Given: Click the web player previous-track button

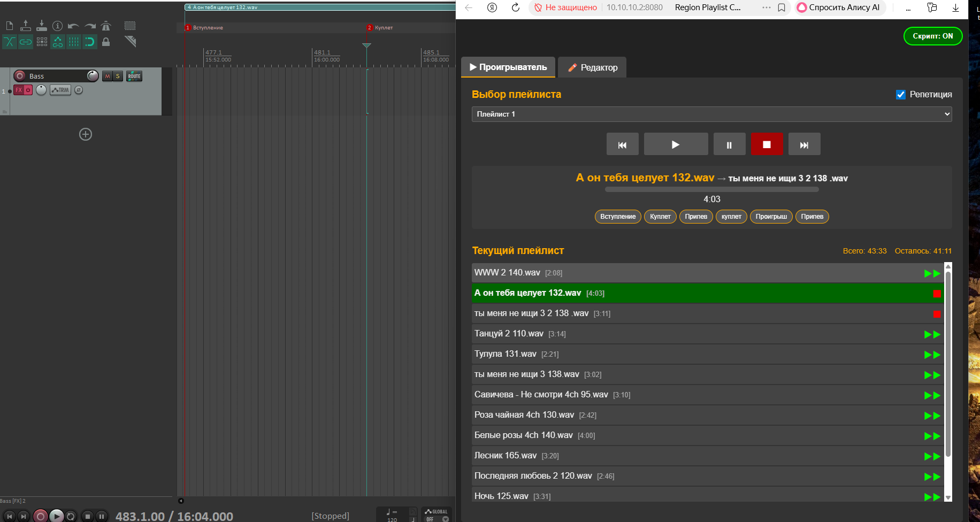Looking at the screenshot, I should 623,144.
